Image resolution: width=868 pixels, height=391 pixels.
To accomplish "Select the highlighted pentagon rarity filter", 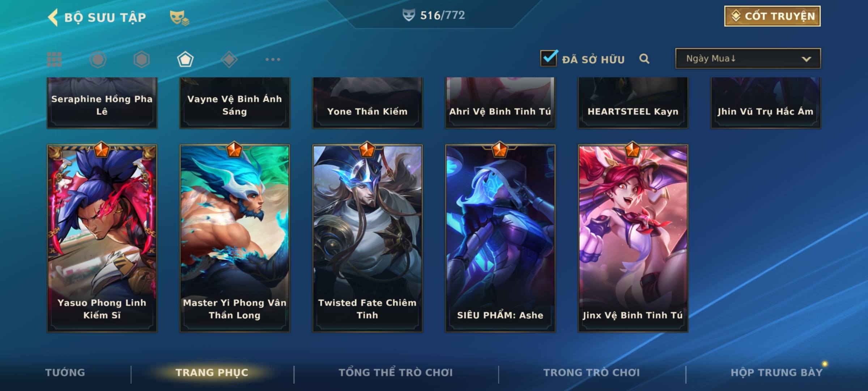I will point(185,59).
